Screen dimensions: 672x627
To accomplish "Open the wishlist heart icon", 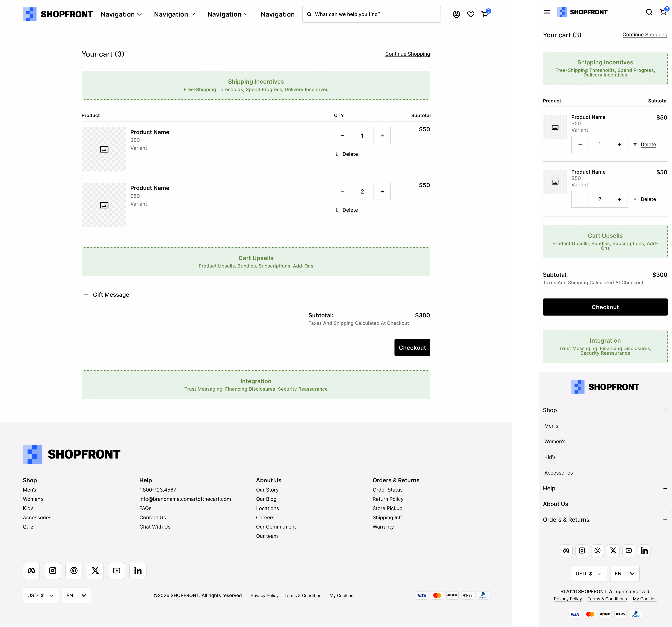I will point(471,14).
